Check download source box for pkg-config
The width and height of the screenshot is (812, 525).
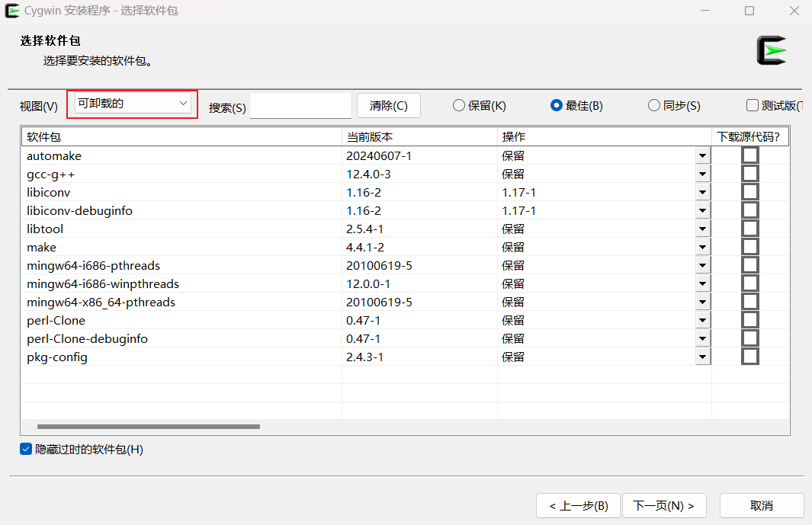point(749,357)
